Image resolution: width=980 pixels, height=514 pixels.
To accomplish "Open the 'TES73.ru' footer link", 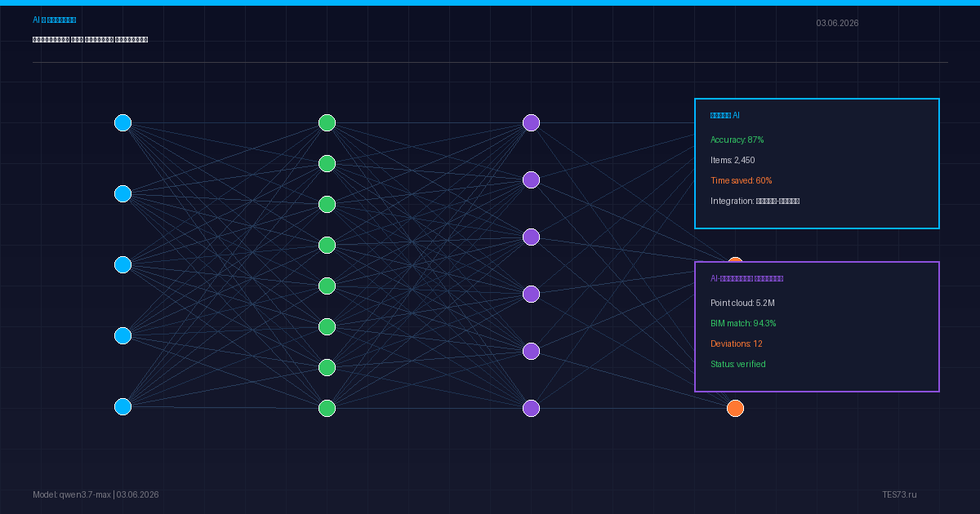I will 899,494.
